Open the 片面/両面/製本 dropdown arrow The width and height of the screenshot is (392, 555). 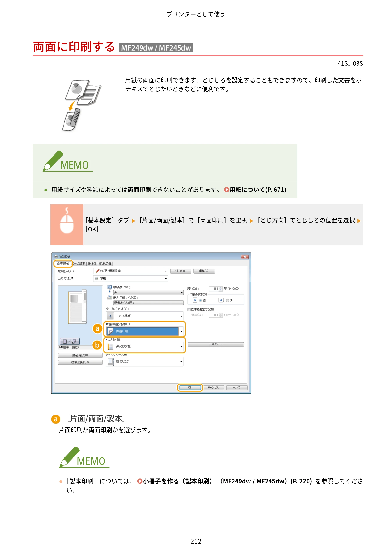(x=181, y=331)
